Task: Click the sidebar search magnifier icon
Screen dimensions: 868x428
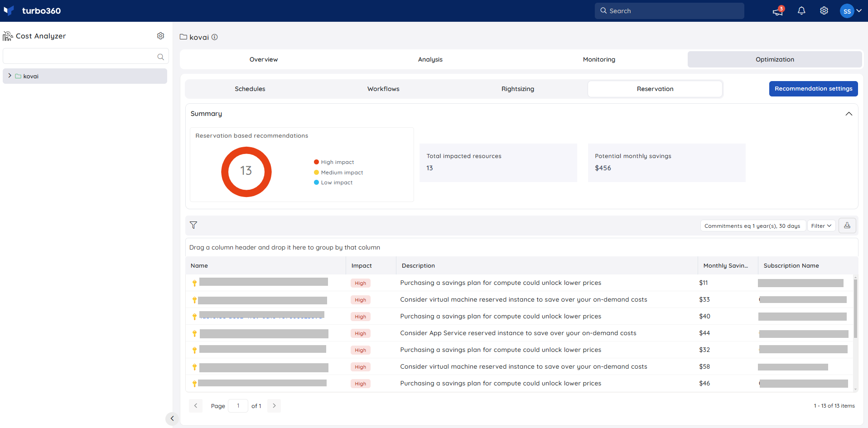Action: pos(160,57)
